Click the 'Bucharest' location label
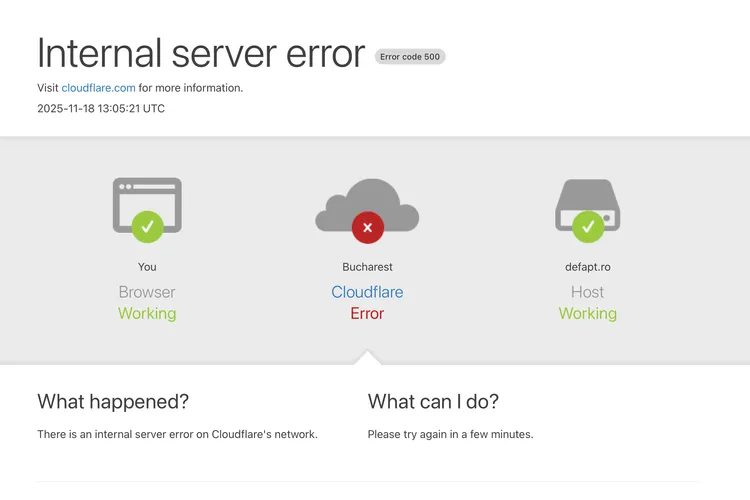The height and width of the screenshot is (500, 750). coord(367,267)
